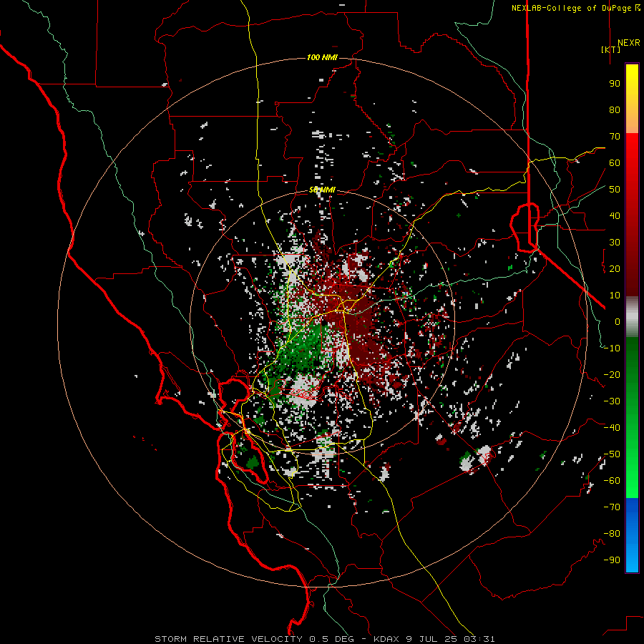Click the 90 value on velocity scale
The image size is (644, 644).
coord(615,84)
